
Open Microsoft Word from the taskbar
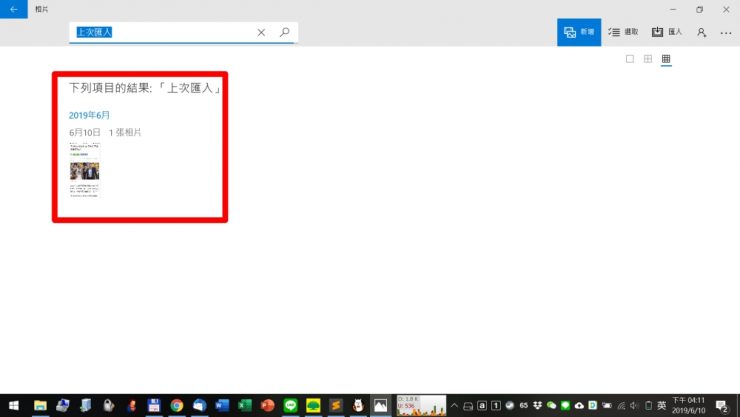pos(222,405)
